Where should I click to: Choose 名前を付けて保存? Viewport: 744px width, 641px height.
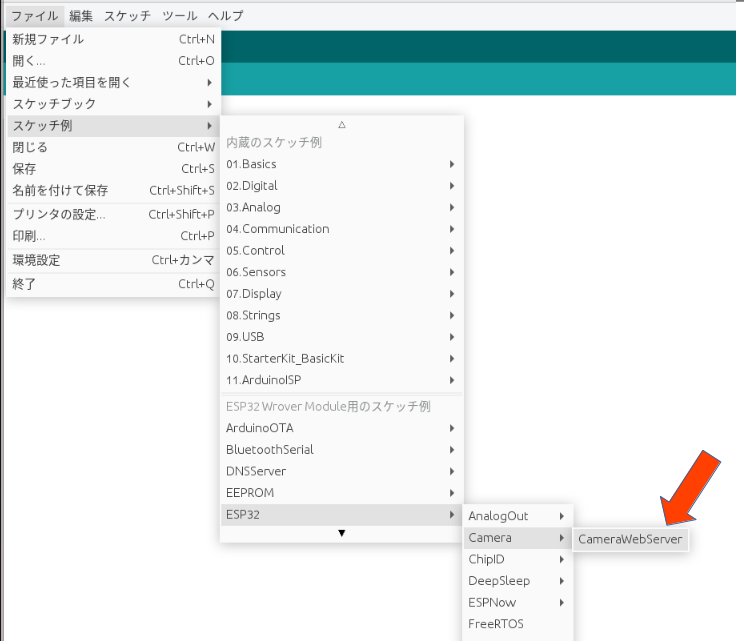pos(113,190)
